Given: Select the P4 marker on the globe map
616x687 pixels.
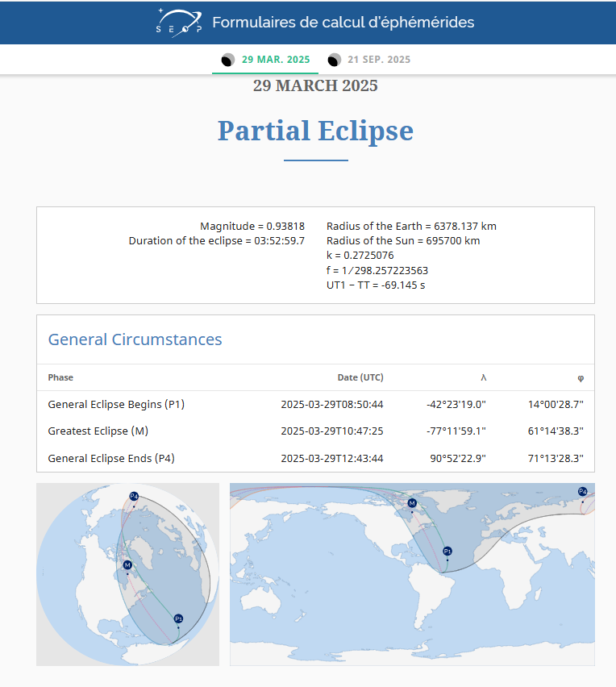Looking at the screenshot, I should point(134,496).
